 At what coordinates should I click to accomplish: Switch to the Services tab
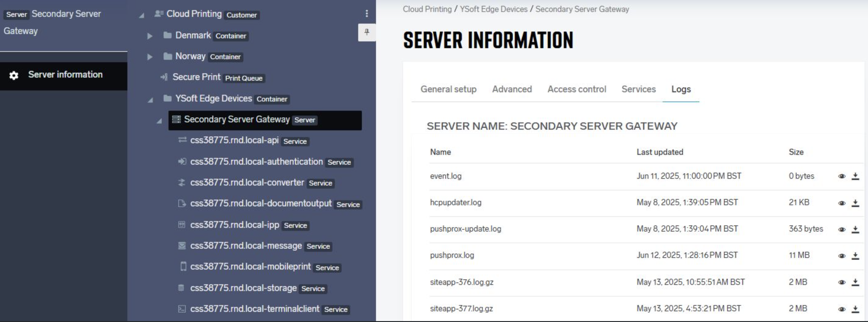click(x=638, y=89)
